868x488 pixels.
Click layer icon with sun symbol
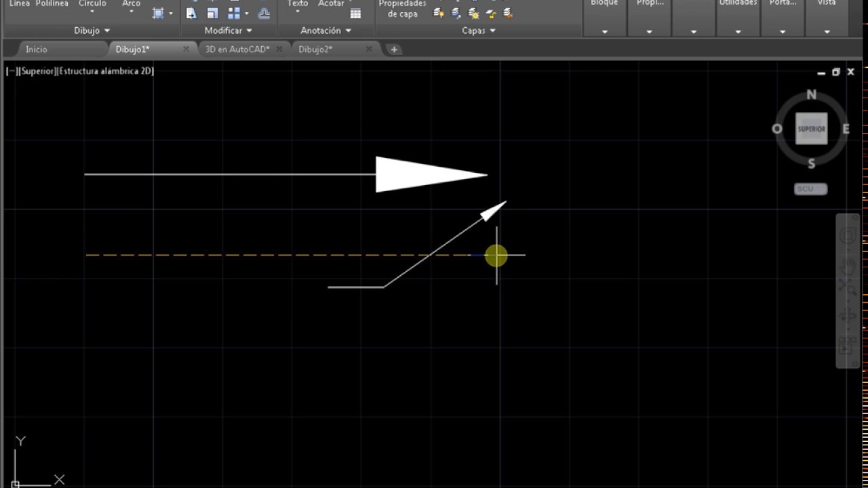(x=473, y=14)
